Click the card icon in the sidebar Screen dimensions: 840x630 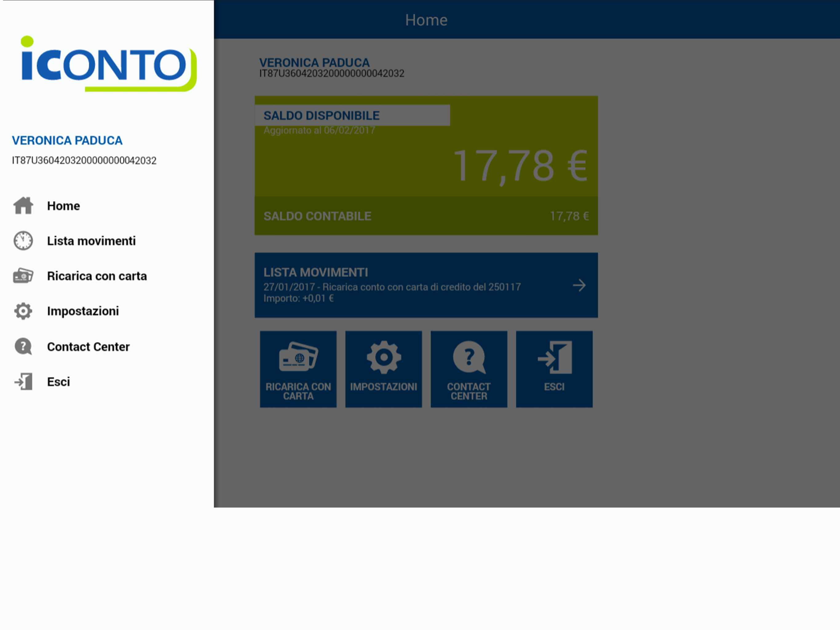point(23,276)
